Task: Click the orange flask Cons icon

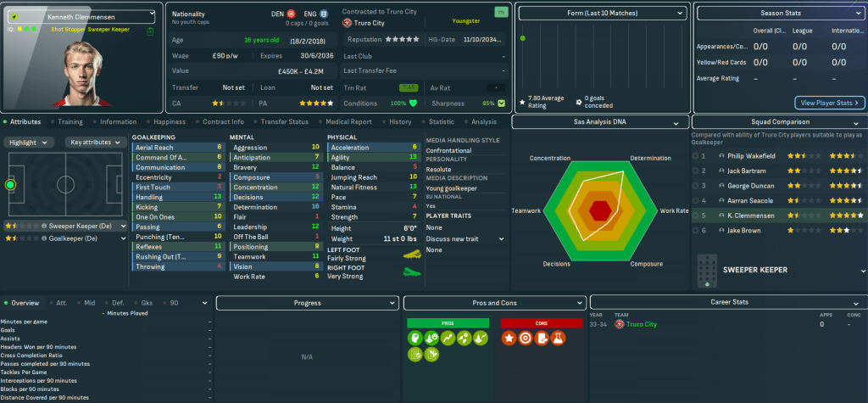Action: [559, 339]
